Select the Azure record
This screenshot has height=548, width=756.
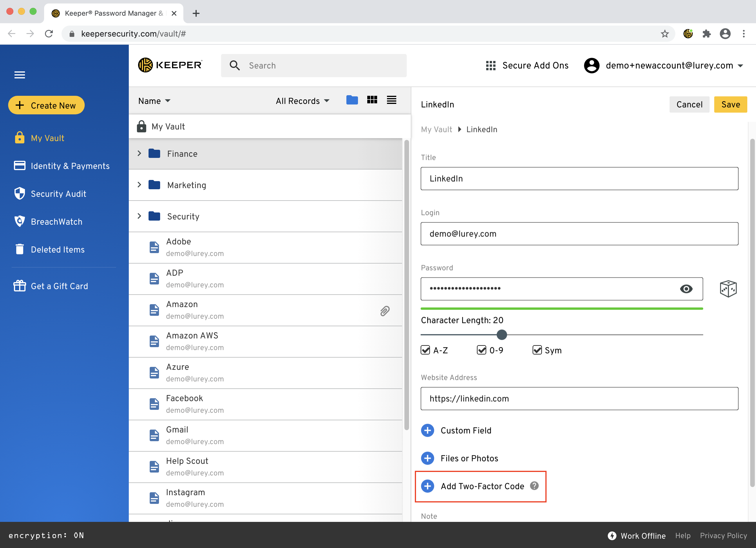[x=265, y=373]
